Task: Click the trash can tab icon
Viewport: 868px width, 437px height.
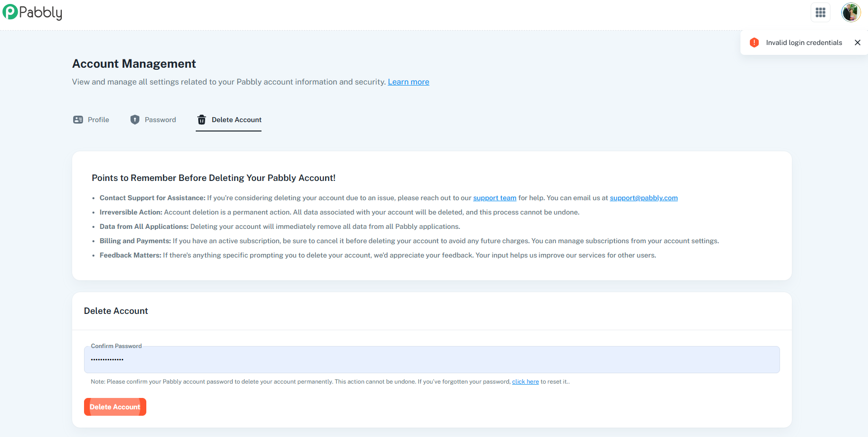Action: (x=202, y=120)
